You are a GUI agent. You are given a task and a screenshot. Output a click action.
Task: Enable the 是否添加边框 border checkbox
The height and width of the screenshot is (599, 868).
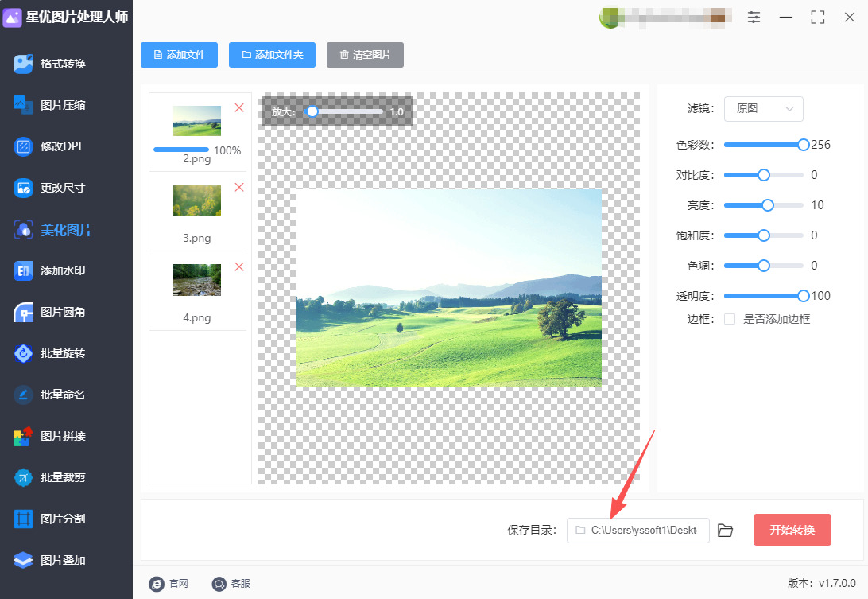[x=730, y=319]
